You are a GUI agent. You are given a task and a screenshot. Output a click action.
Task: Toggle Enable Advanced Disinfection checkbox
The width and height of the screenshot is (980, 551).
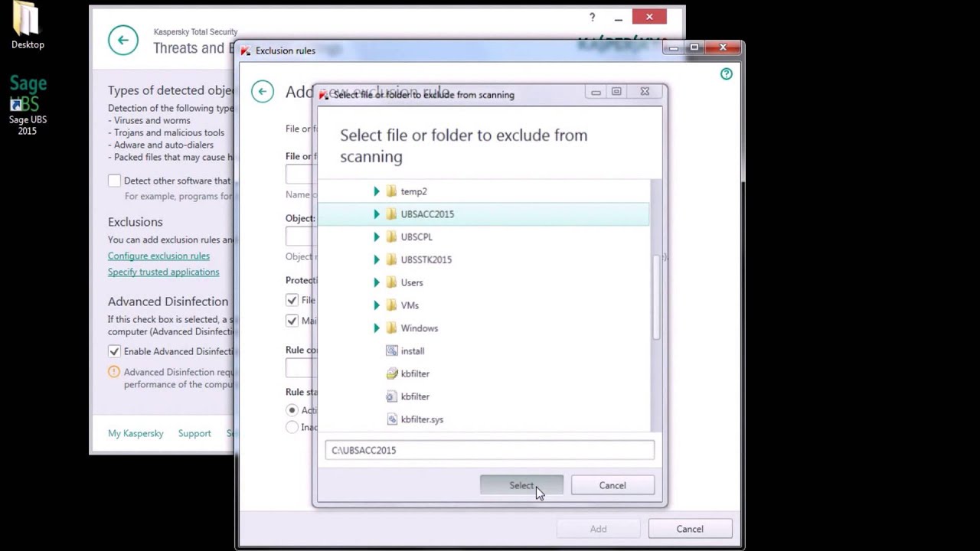tap(114, 351)
